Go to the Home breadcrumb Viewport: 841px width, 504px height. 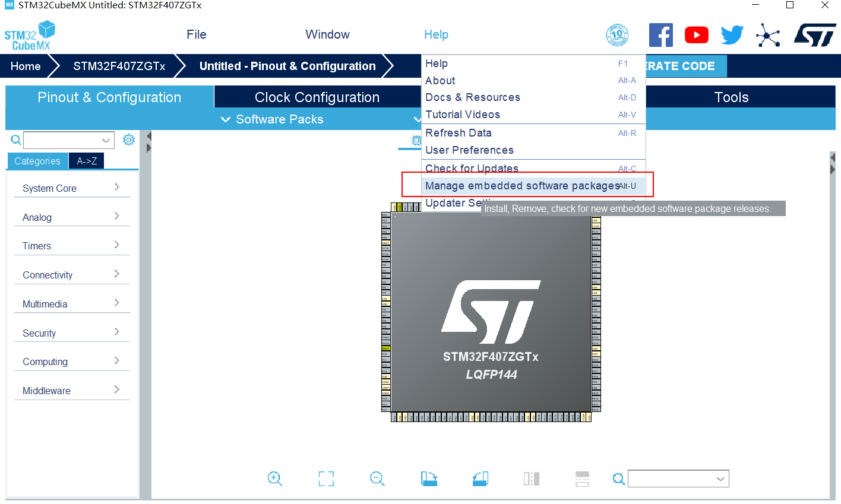pyautogui.click(x=26, y=66)
